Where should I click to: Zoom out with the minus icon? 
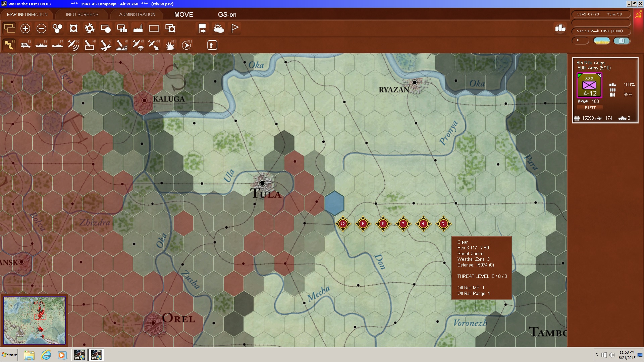click(x=41, y=28)
